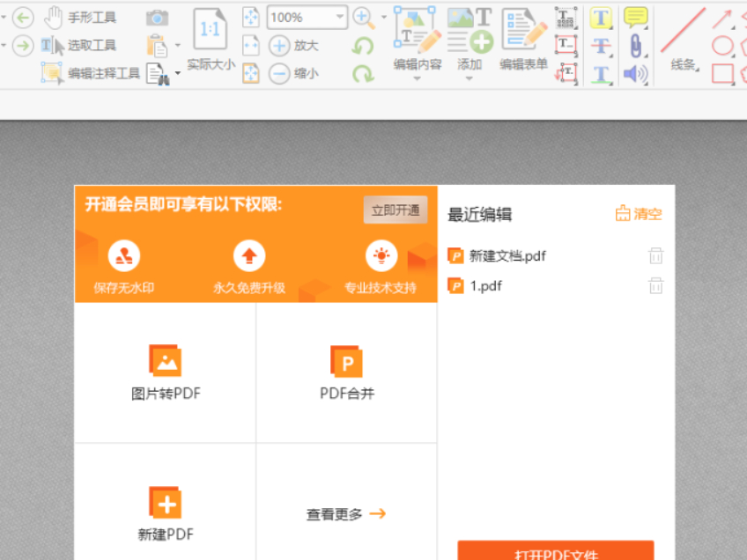
Task: Click the 专业技术支持 lightbulb icon
Action: point(381,255)
